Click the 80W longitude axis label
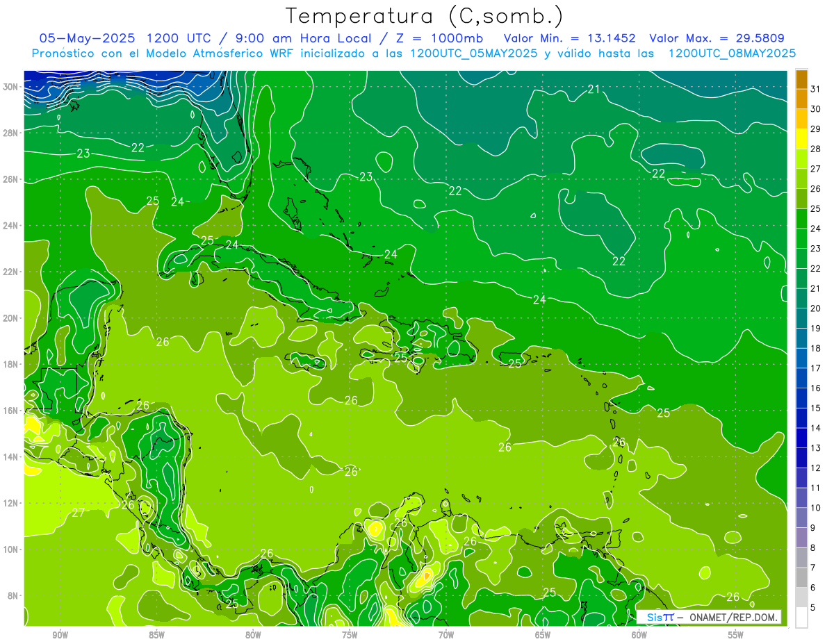This screenshot has width=834, height=644. (x=254, y=635)
